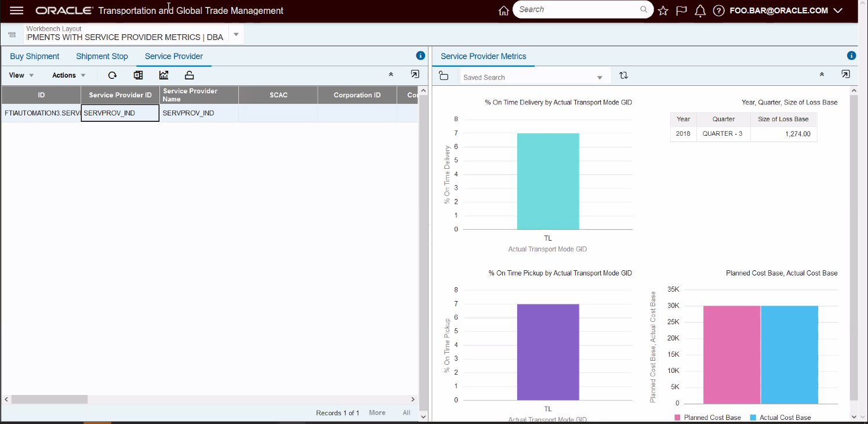868x424 pixels.
Task: Select the SERVPROV_IND Service Provider Name cell
Action: click(x=199, y=113)
